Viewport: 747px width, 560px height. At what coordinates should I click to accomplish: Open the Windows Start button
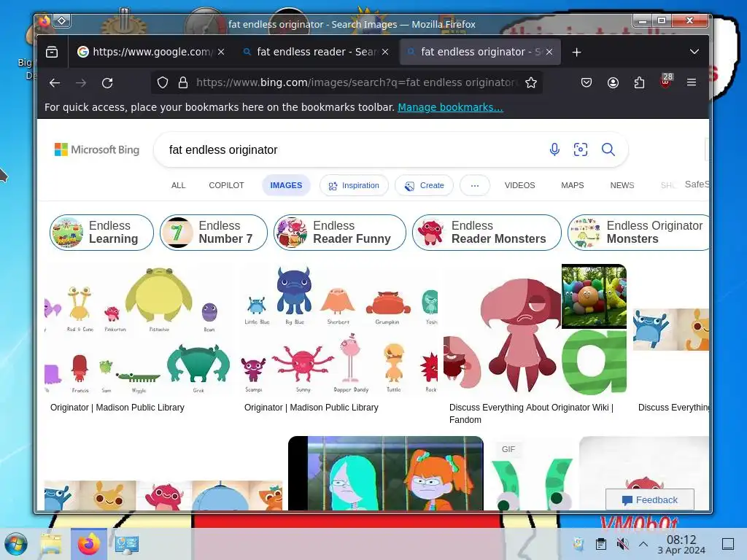[16, 544]
